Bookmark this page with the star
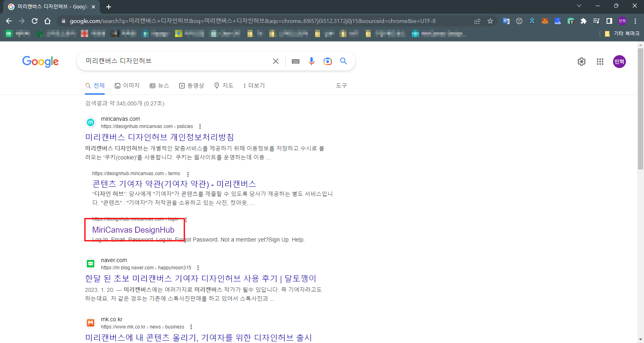The height and width of the screenshot is (343, 644). click(490, 21)
